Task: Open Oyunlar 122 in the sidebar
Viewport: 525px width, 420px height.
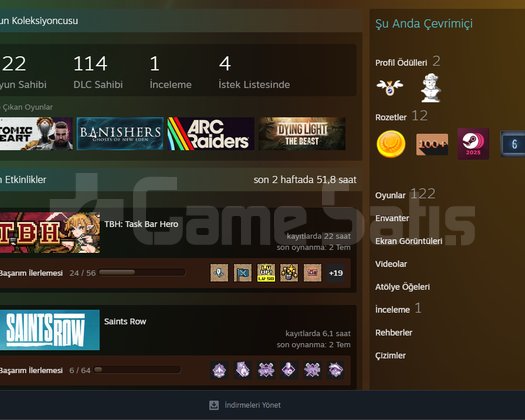Action: tap(405, 194)
